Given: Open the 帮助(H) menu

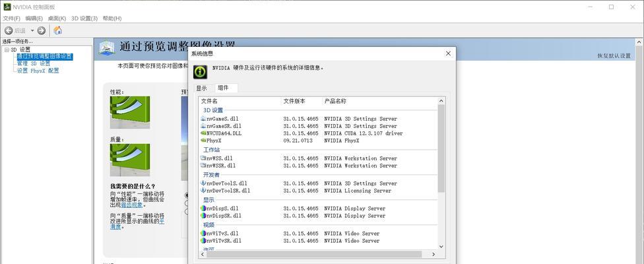Looking at the screenshot, I should click(112, 18).
